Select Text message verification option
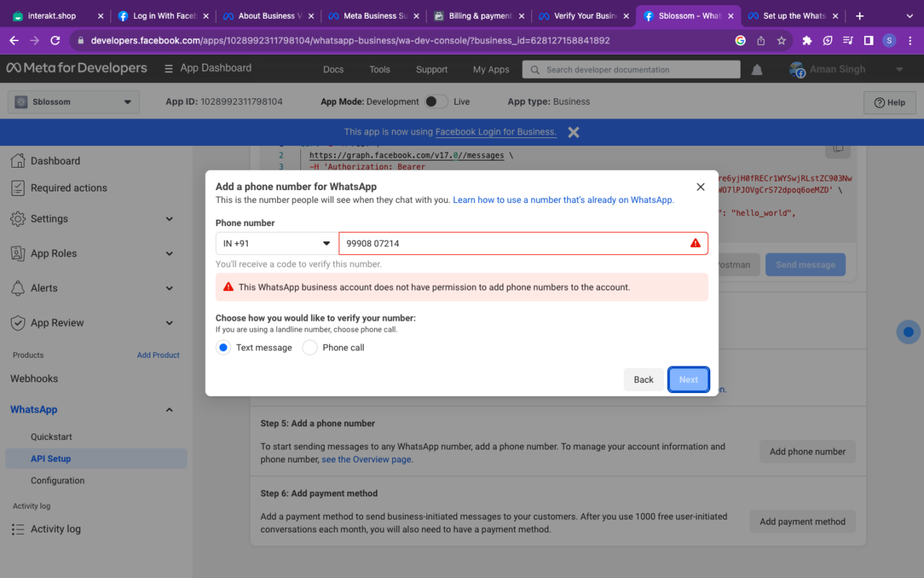This screenshot has width=924, height=578. 223,348
